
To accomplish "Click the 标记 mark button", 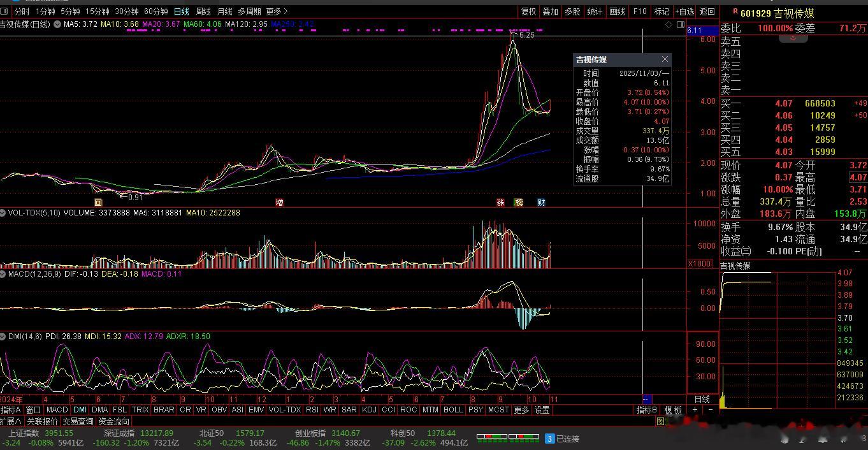I will click(x=662, y=11).
